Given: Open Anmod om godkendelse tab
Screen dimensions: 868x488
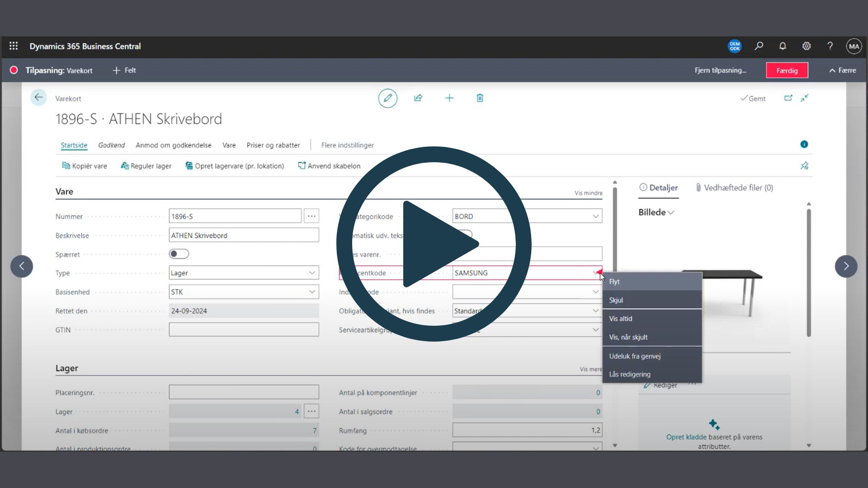Looking at the screenshot, I should 174,145.
